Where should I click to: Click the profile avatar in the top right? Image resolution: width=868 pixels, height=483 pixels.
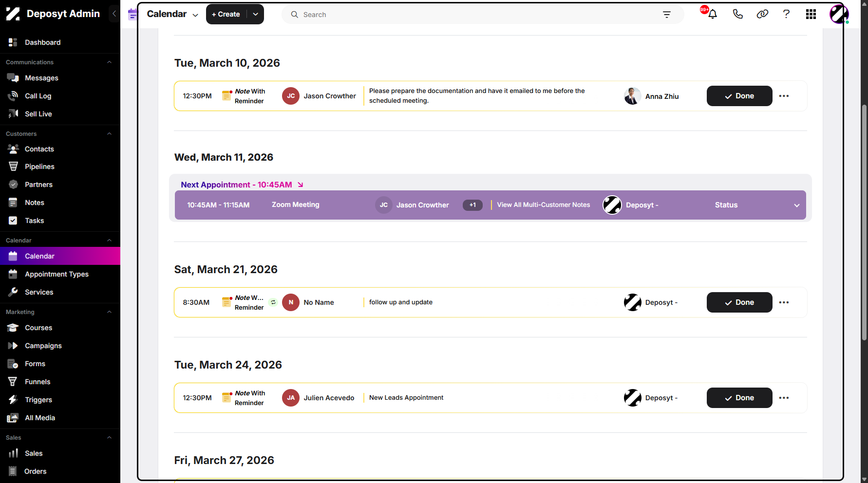tap(839, 14)
